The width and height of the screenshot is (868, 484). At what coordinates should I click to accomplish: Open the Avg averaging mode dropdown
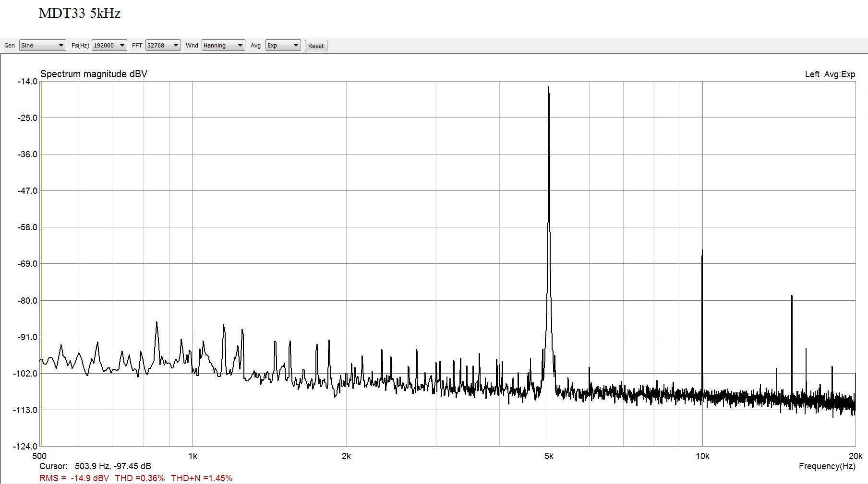[x=283, y=46]
